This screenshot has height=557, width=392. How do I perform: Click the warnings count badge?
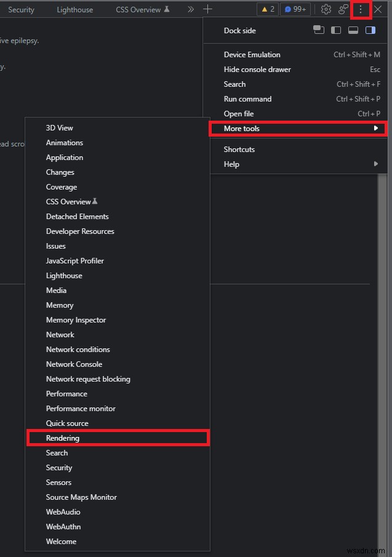pyautogui.click(x=268, y=9)
